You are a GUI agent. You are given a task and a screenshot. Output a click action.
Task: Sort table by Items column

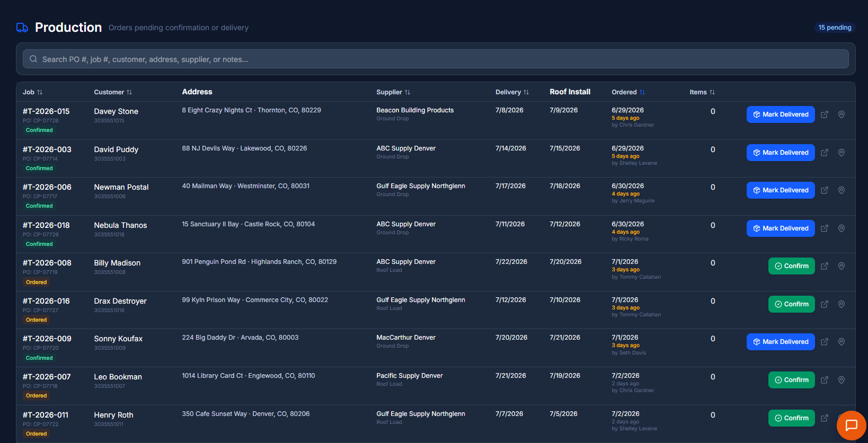[x=702, y=92]
